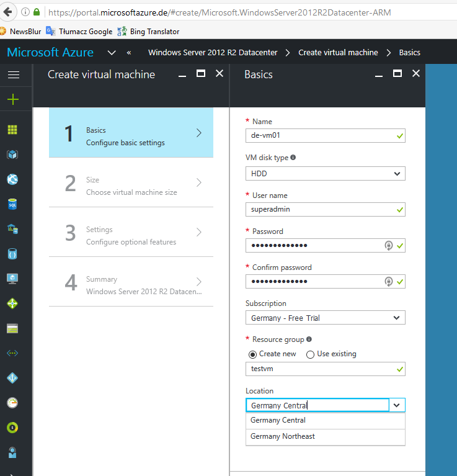
Task: Click the browser back arrow
Action: click(7, 12)
